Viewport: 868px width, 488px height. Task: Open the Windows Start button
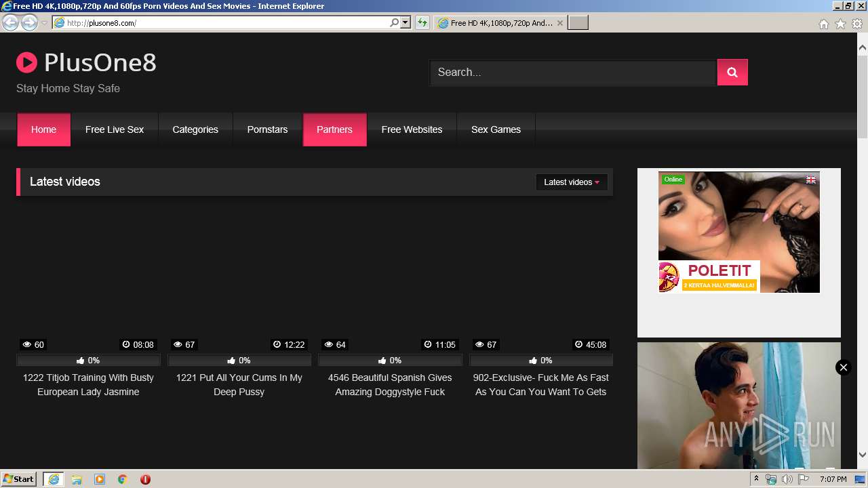pos(18,479)
